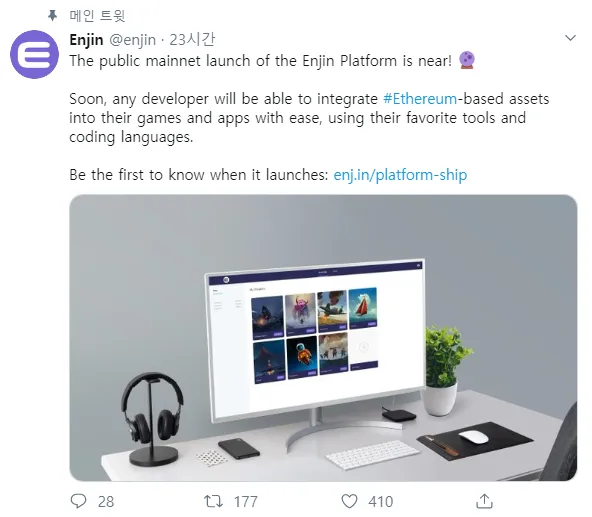Click the crystal ball emoji
This screenshot has height=517, width=592.
point(467,60)
